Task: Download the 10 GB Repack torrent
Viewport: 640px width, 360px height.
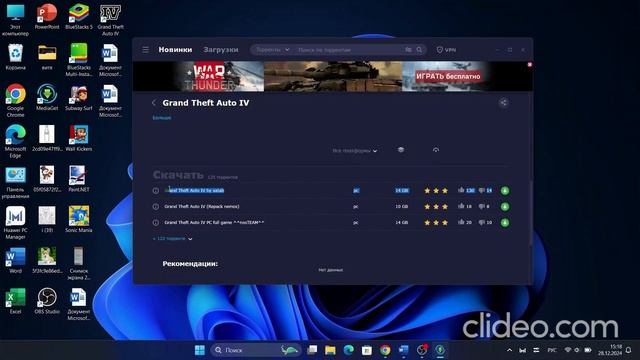Action: (x=505, y=207)
